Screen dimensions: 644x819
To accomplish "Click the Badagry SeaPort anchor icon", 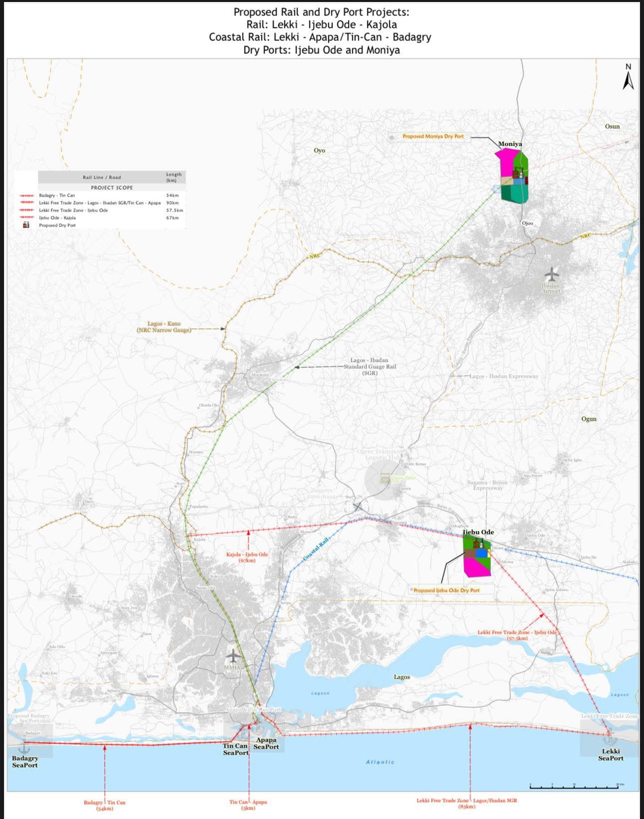I will [23, 748].
